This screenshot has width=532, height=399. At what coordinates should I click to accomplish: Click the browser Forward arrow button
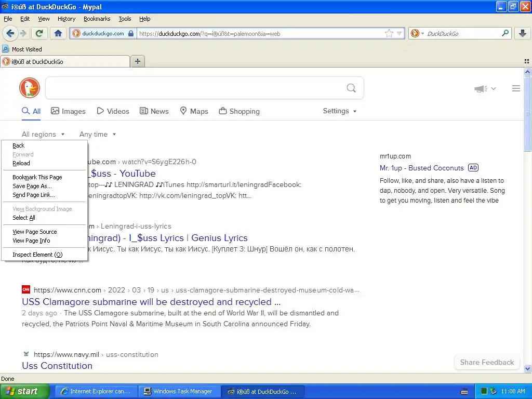(23, 33)
